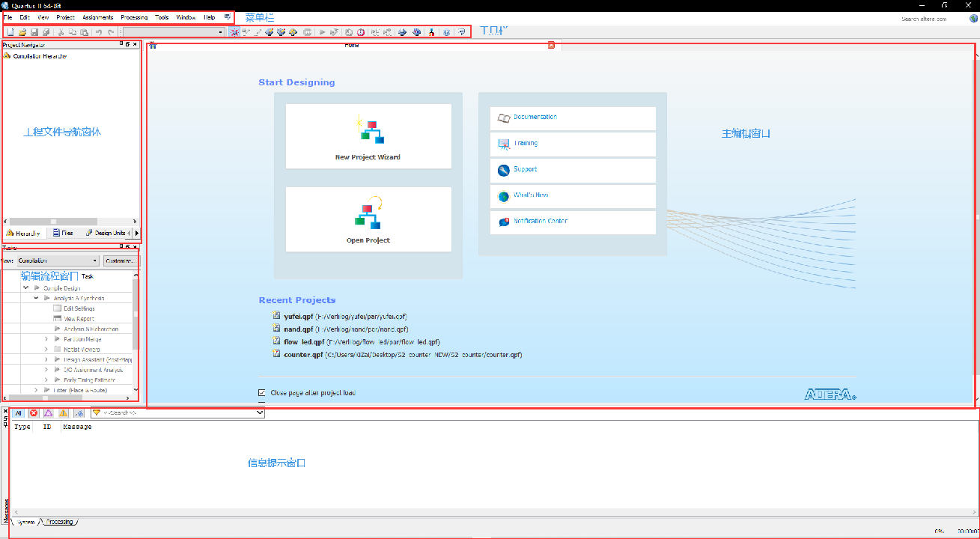Open the Flow Compilation dropdown

point(58,261)
